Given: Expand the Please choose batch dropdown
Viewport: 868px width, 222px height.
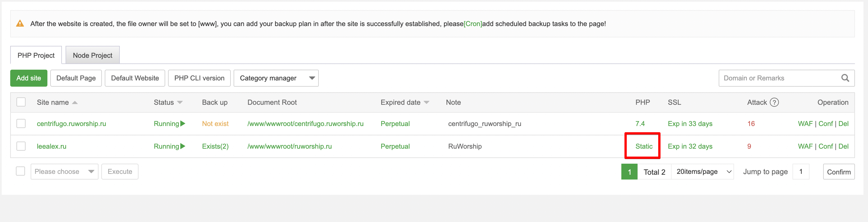Looking at the screenshot, I should (64, 172).
